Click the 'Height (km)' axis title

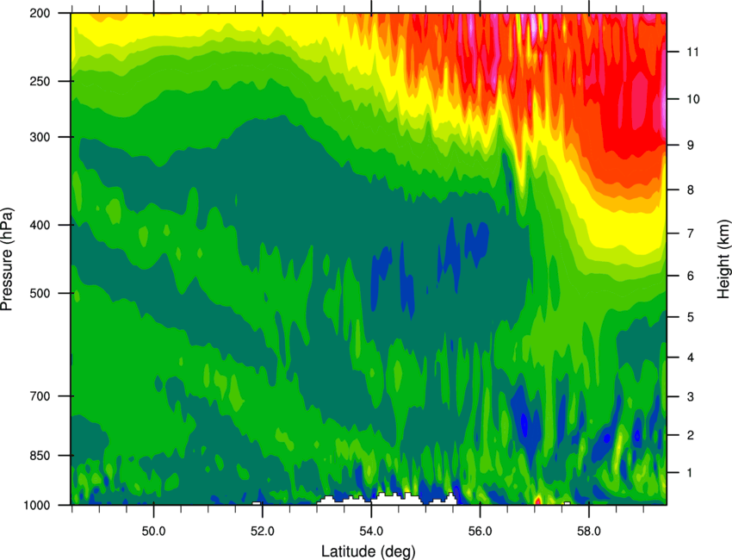pyautogui.click(x=723, y=259)
